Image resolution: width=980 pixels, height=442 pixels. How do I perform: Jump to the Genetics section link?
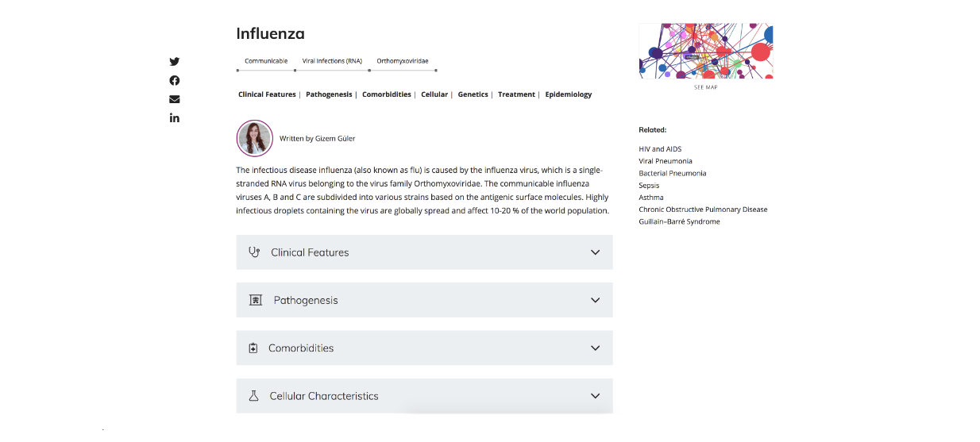pos(473,94)
